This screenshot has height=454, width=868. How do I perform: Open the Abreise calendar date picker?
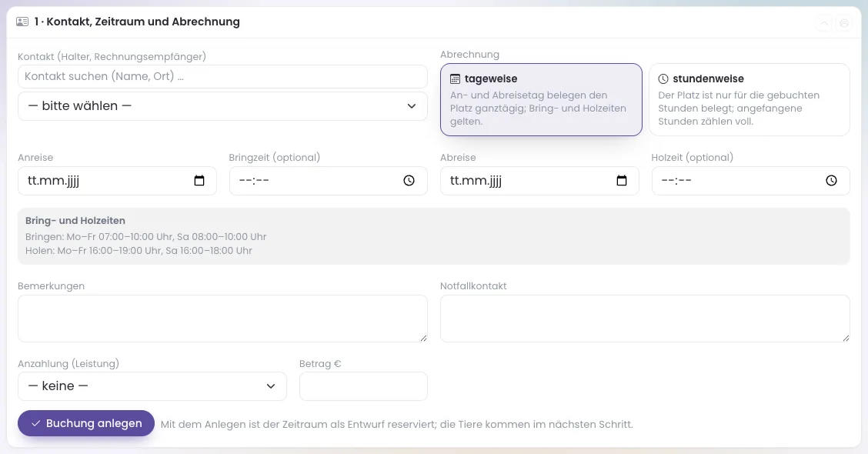(x=622, y=181)
